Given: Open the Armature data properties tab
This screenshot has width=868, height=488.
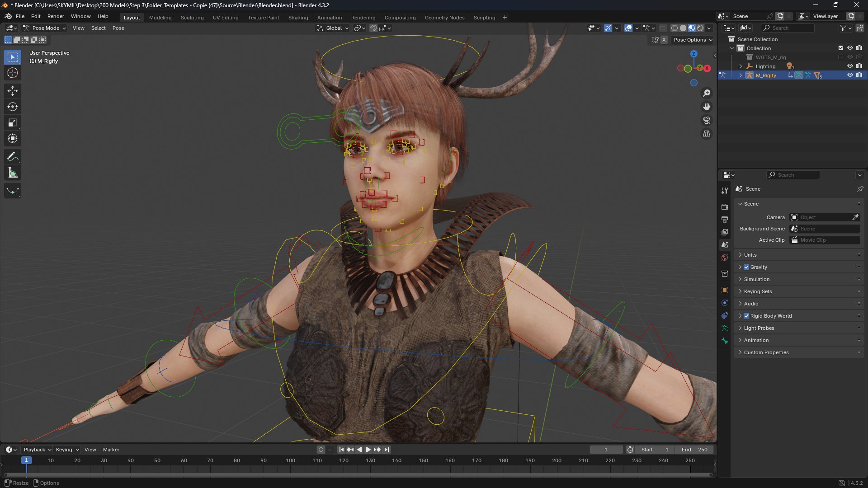Looking at the screenshot, I should [x=725, y=328].
